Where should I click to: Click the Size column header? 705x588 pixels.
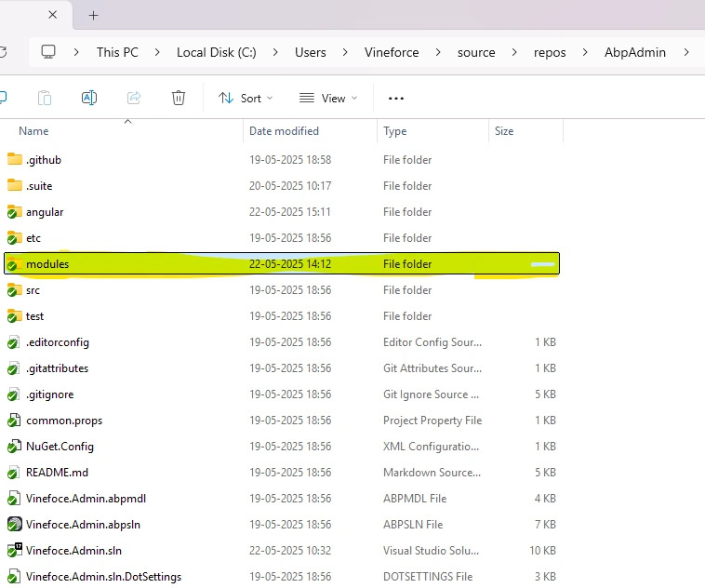point(504,131)
